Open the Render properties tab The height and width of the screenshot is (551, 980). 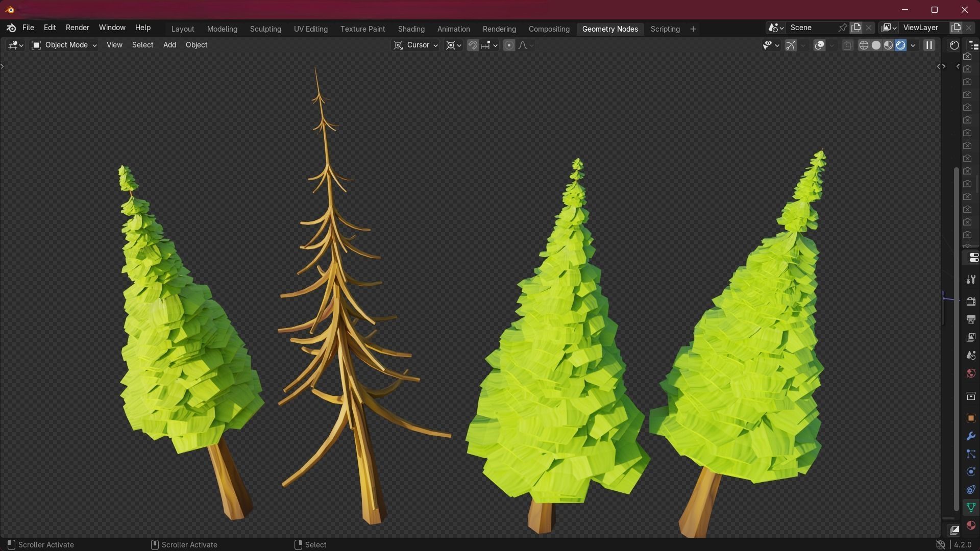(x=971, y=302)
